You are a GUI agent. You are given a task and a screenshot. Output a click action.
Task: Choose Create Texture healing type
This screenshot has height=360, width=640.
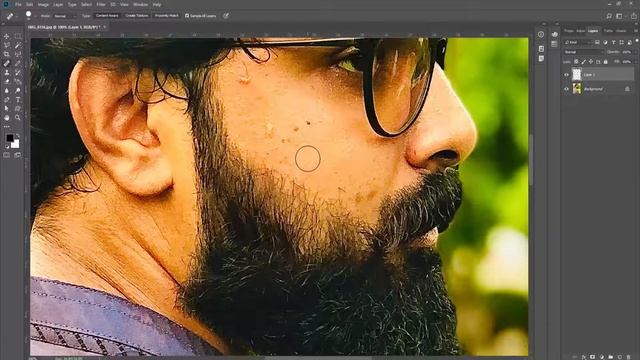[137, 16]
